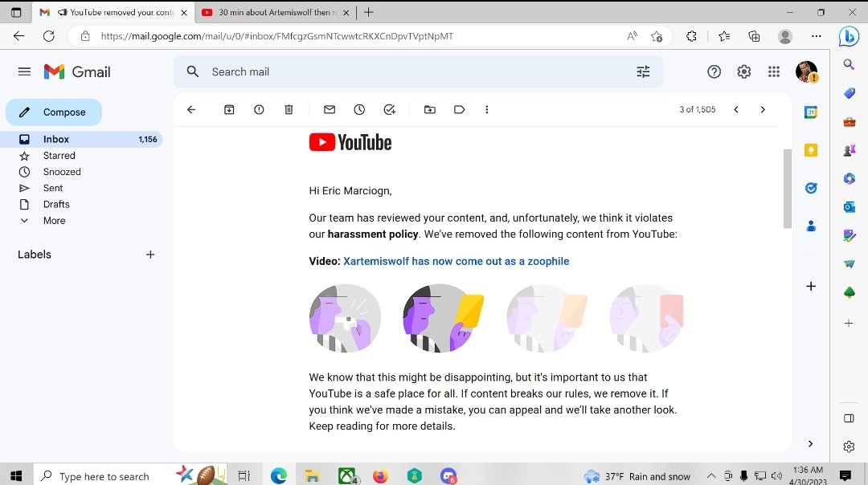
Task: Open the weather widget showing Rain and snow
Action: click(x=637, y=476)
